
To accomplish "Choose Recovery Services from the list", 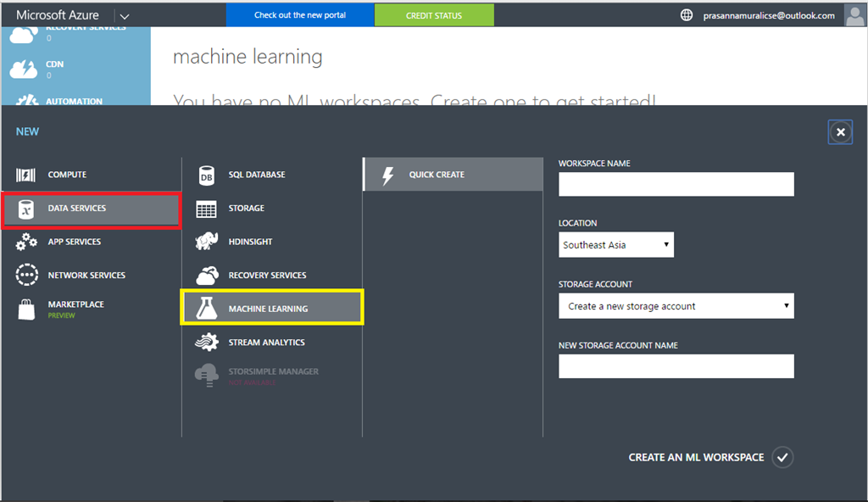I will tap(272, 275).
